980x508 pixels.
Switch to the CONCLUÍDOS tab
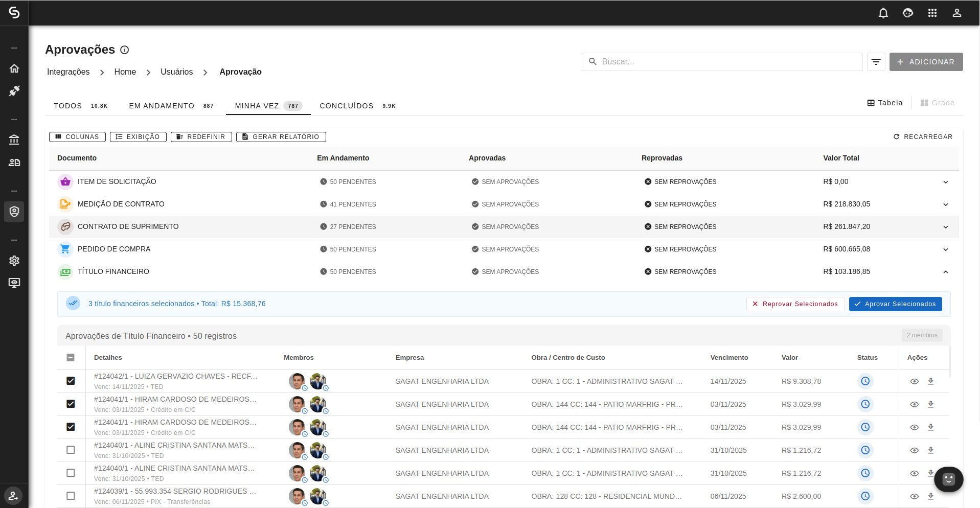pyautogui.click(x=357, y=106)
